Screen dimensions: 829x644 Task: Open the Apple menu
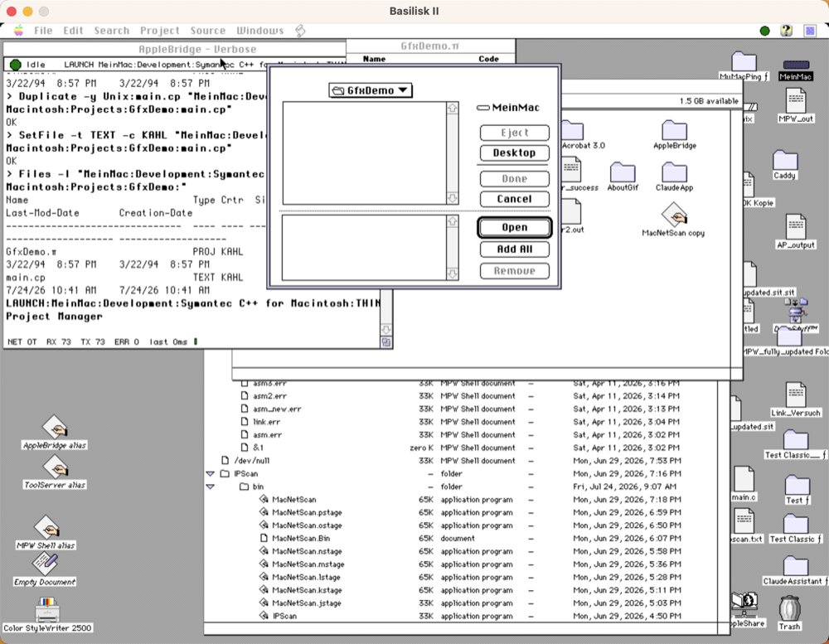click(18, 30)
